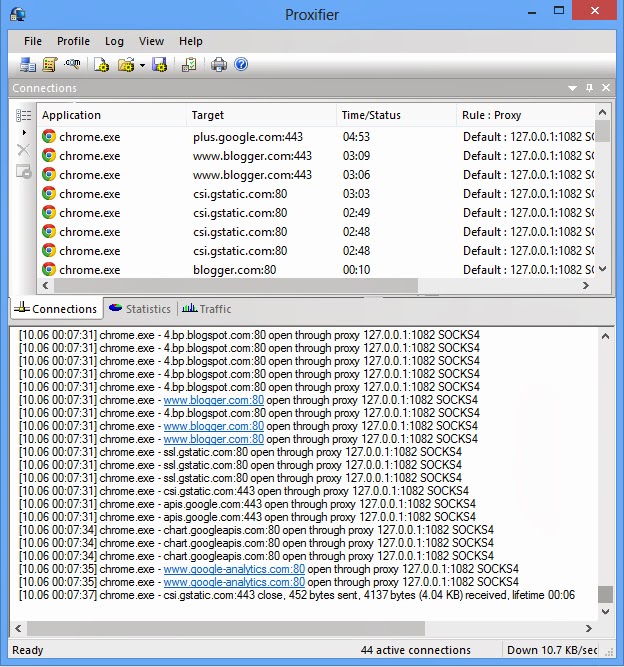Select the chrome icon for blogger.com:80
Screen dimensions: 624x667
coord(49,269)
